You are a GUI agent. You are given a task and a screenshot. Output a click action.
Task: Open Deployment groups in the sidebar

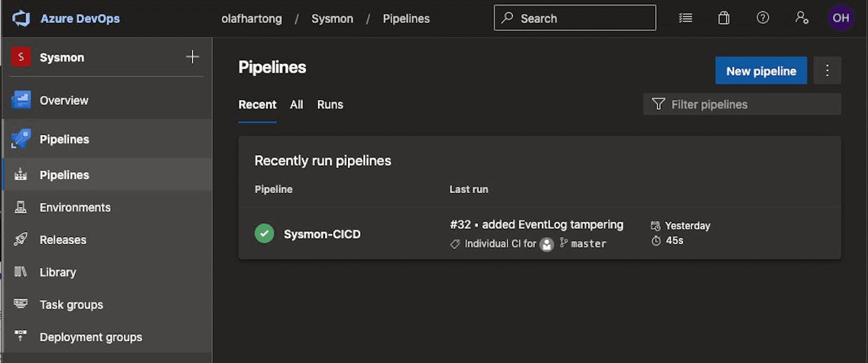pyautogui.click(x=106, y=337)
